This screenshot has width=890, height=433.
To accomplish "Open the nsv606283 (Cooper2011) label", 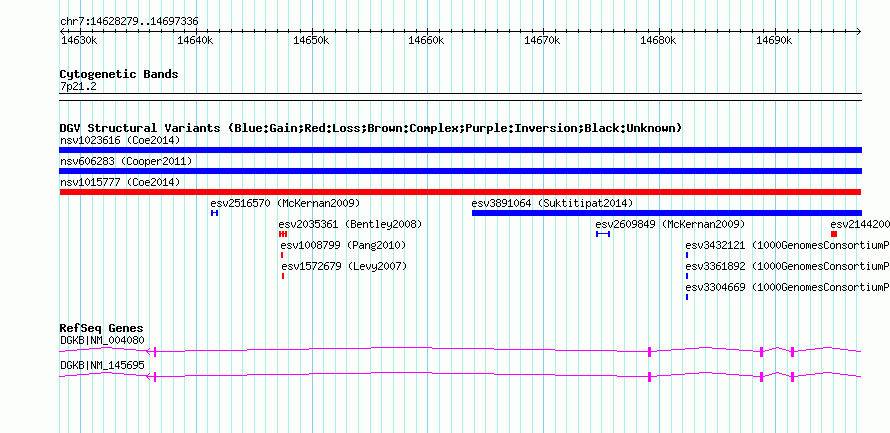I will tap(126, 161).
